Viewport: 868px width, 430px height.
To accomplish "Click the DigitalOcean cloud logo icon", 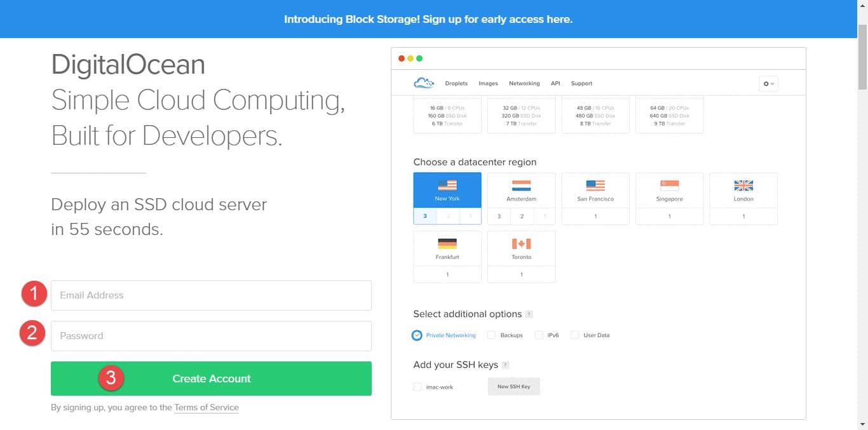I will [423, 83].
